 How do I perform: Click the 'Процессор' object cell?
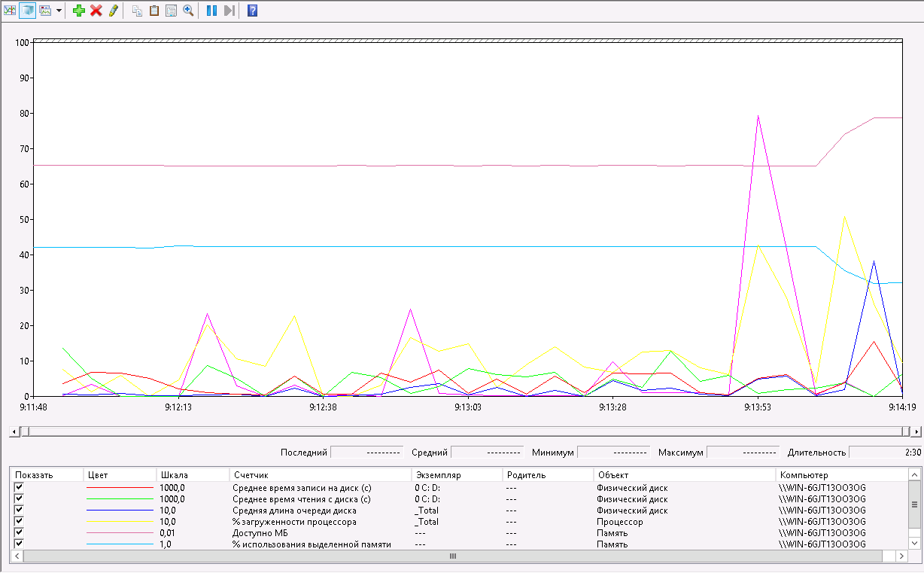pos(620,522)
